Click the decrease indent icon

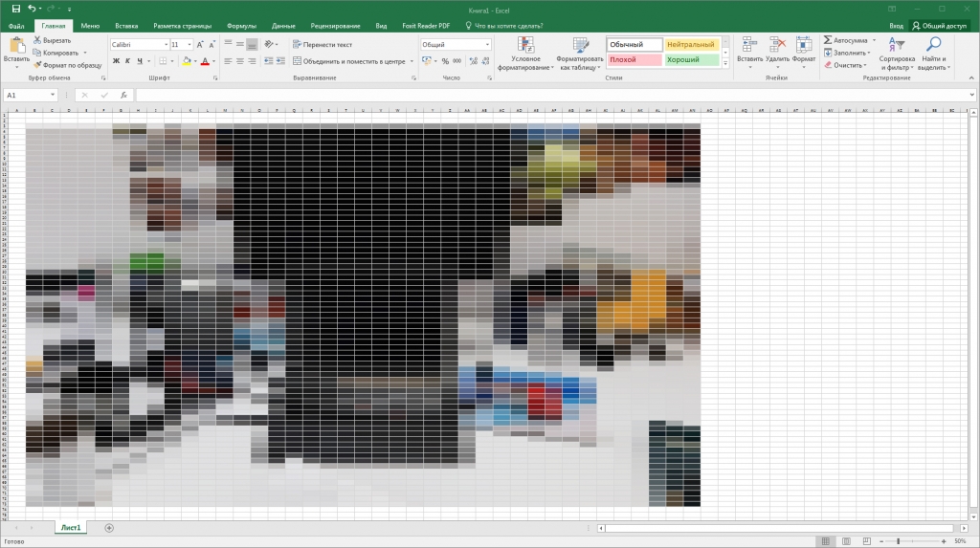(268, 61)
